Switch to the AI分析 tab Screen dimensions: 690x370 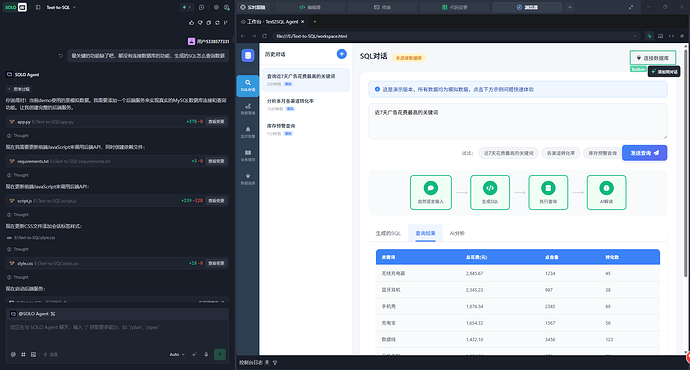457,233
